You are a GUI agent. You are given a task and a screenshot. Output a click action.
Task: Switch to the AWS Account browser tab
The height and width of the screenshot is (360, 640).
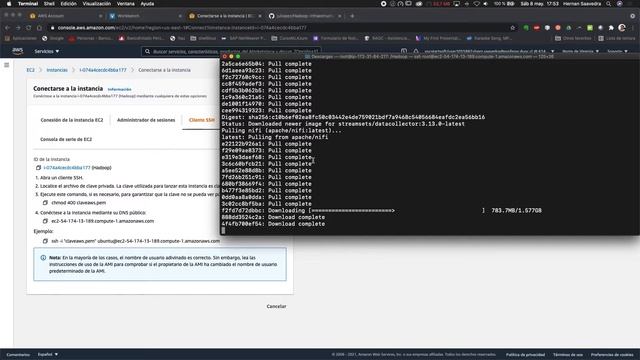(x=65, y=16)
